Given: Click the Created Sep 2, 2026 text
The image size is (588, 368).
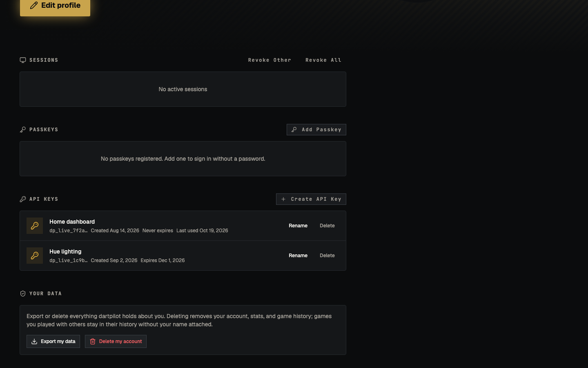Looking at the screenshot, I should pyautogui.click(x=114, y=260).
